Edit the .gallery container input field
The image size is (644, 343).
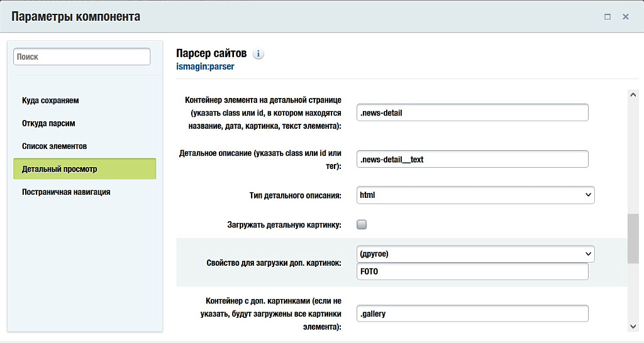click(472, 313)
